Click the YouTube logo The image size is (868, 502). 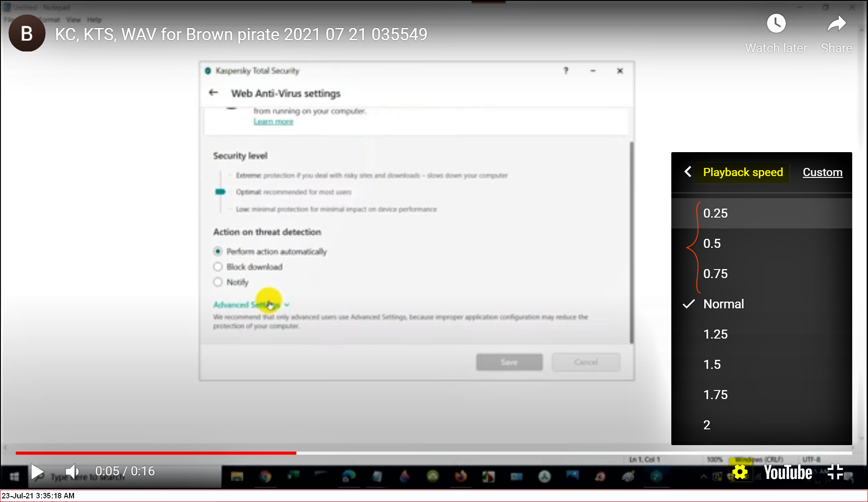788,472
